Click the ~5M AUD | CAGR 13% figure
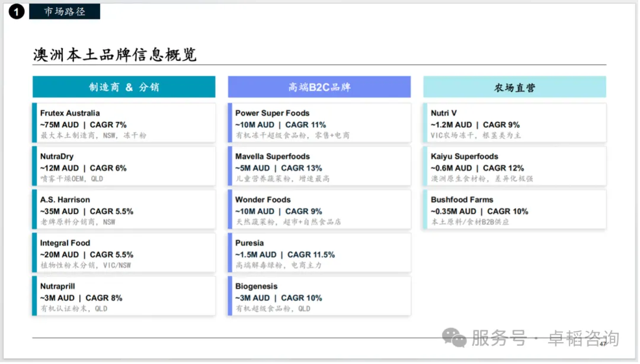This screenshot has width=640, height=364. click(279, 168)
